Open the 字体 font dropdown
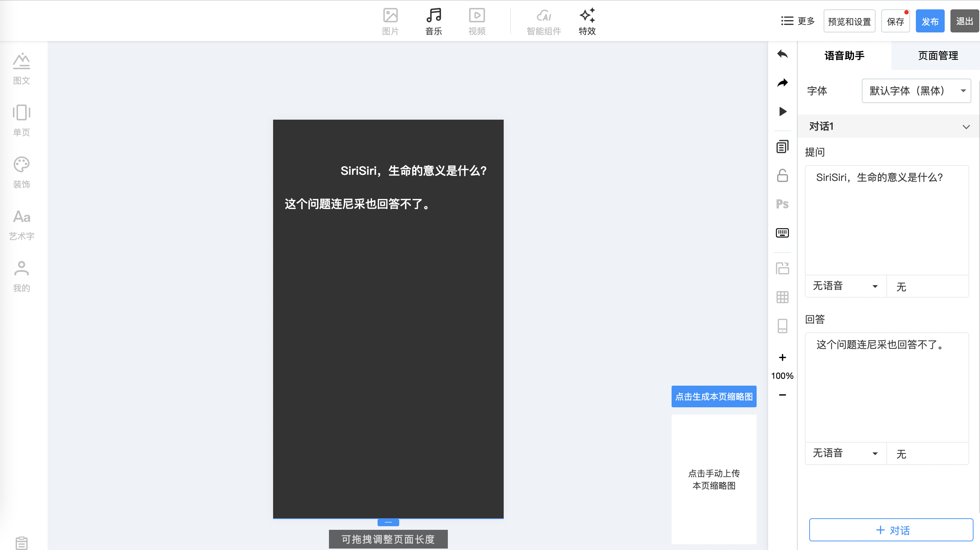 tap(916, 91)
